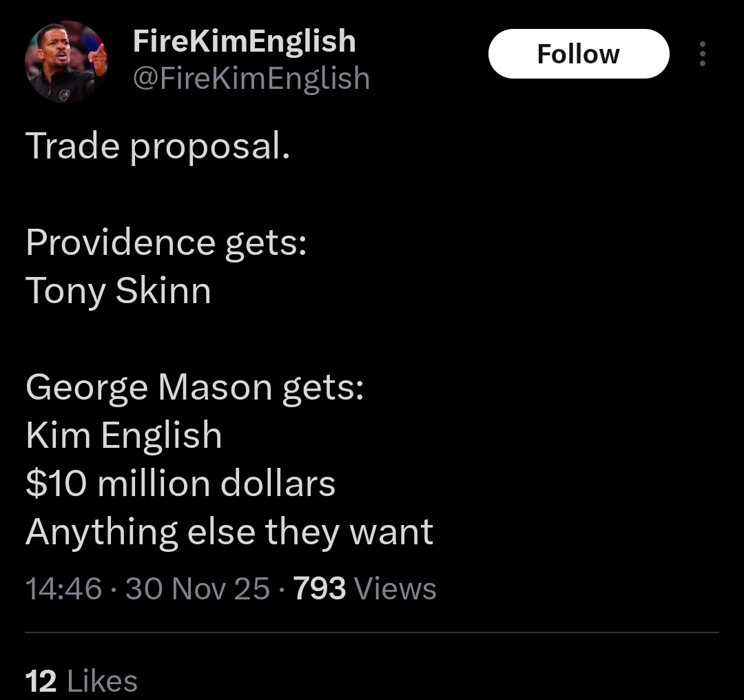View the 793 Views count

(365, 588)
